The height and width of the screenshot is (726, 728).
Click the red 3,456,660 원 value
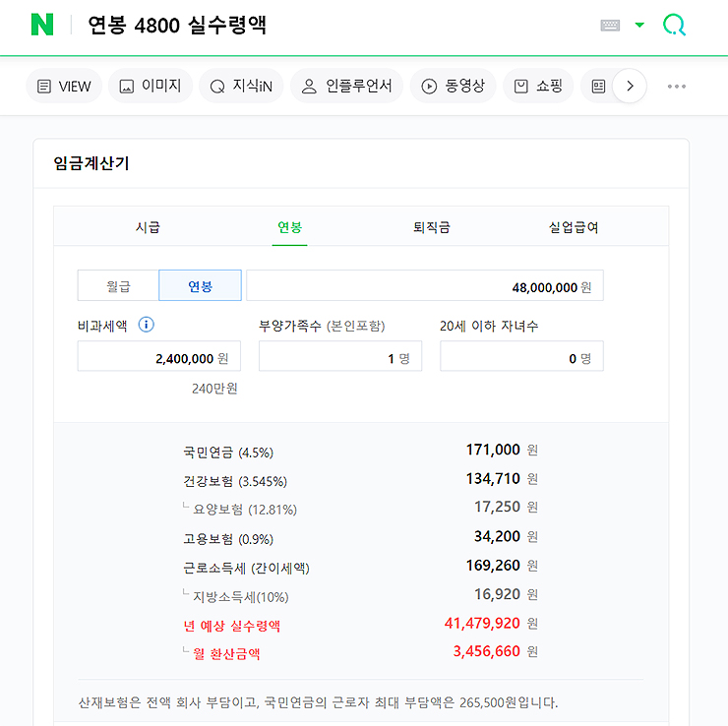496,651
